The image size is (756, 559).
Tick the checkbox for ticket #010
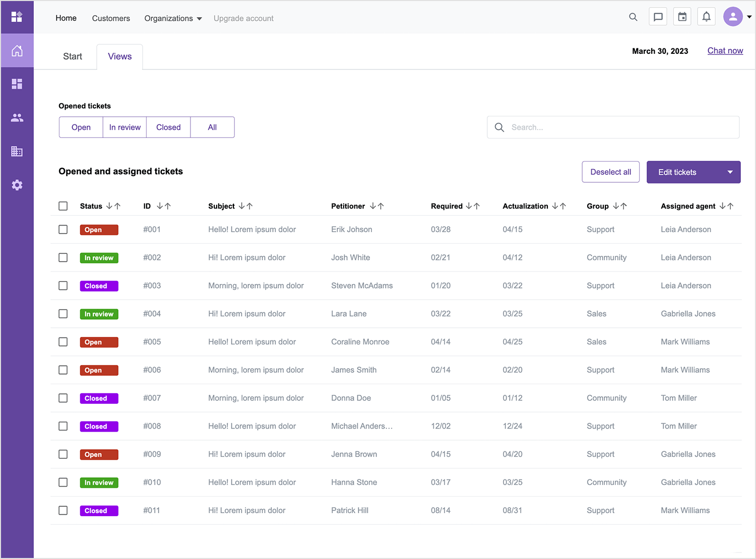point(63,482)
